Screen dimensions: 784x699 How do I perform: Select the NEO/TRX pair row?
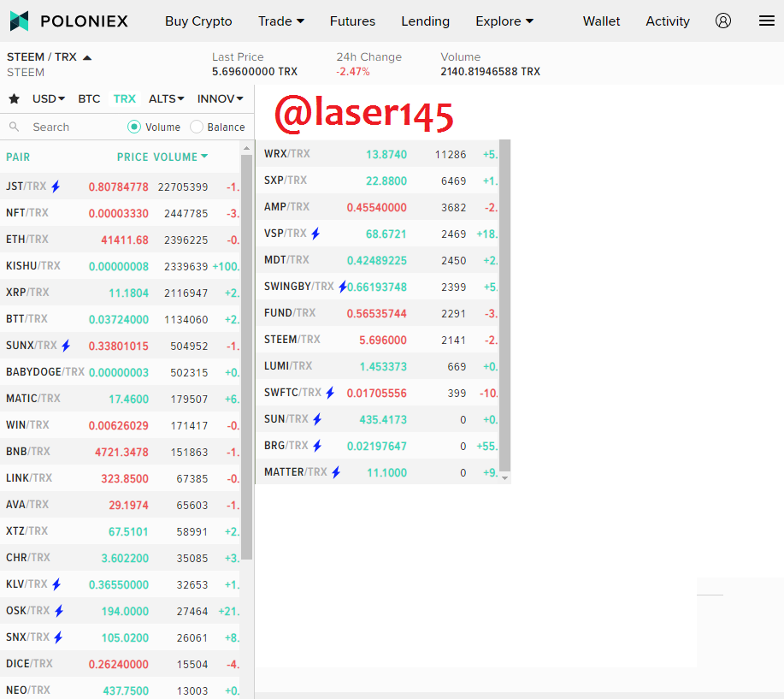(x=120, y=690)
